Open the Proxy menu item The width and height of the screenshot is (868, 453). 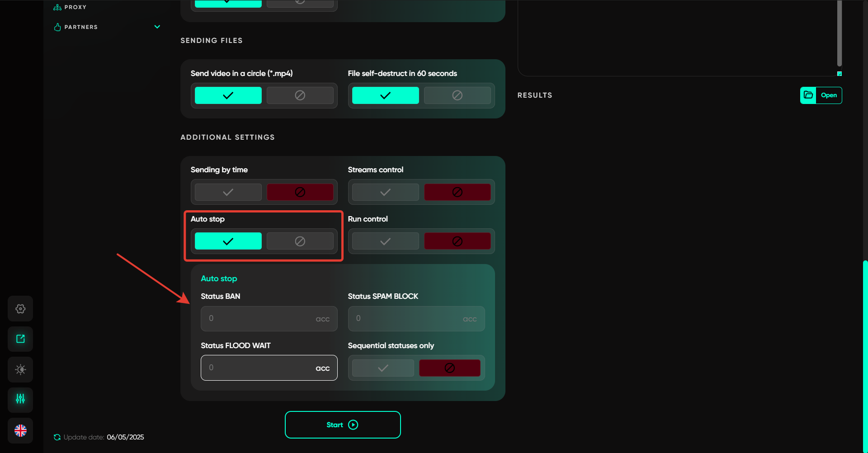(75, 7)
